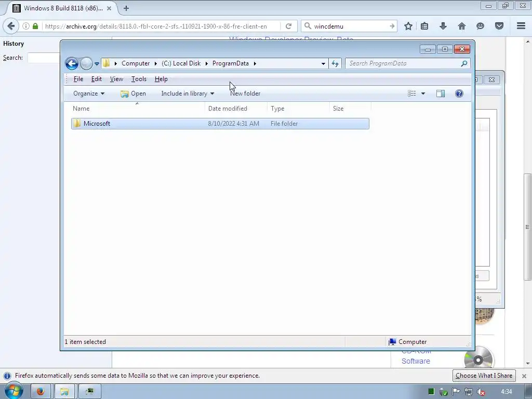The width and height of the screenshot is (532, 399).
Task: Click the ProgramData breadcrumb segment
Action: 230,63
